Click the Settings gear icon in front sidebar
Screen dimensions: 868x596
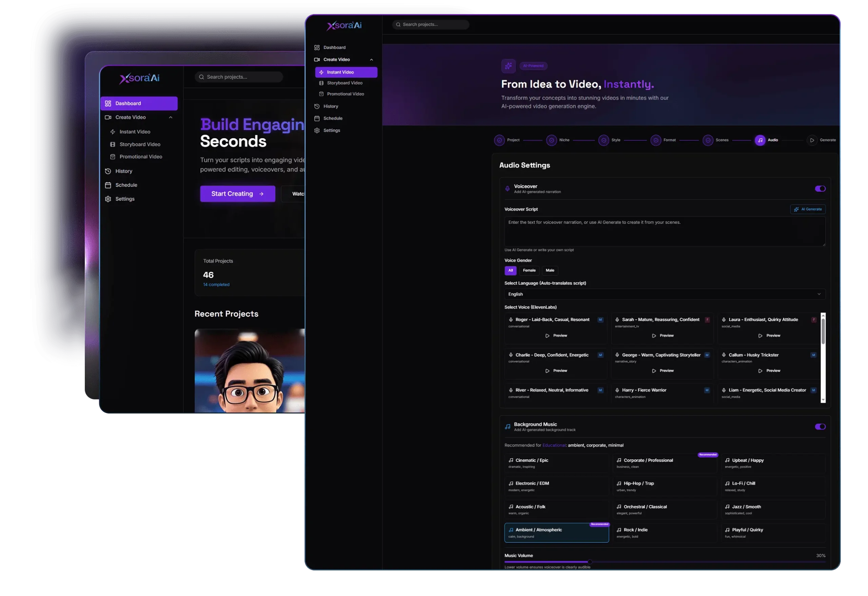(x=317, y=130)
